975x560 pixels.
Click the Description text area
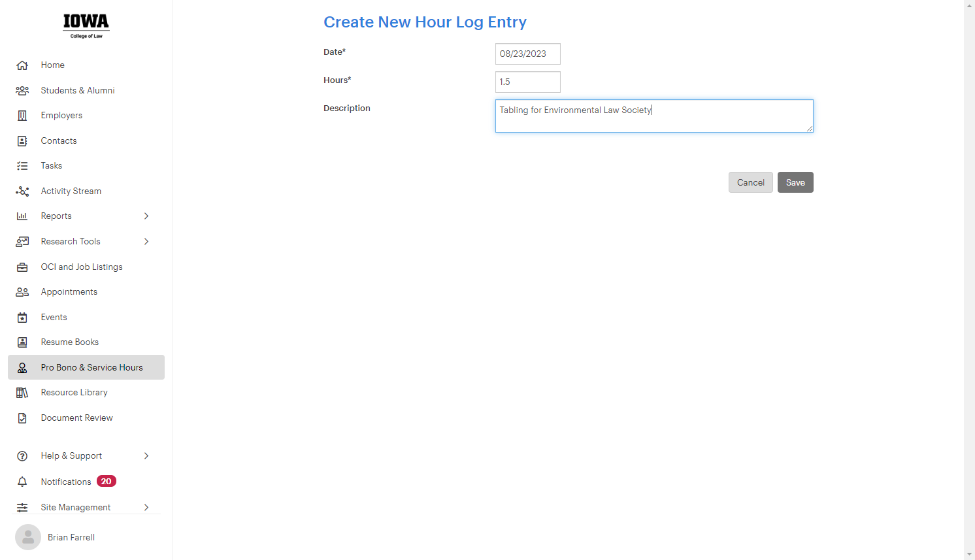(654, 116)
